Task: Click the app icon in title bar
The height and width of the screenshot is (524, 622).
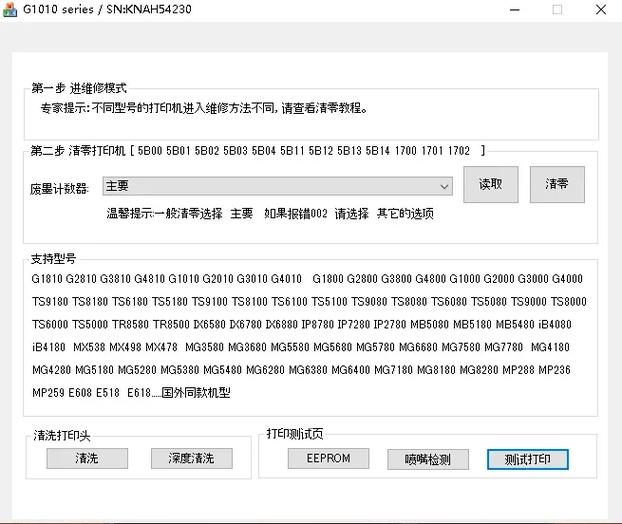Action: pos(10,10)
